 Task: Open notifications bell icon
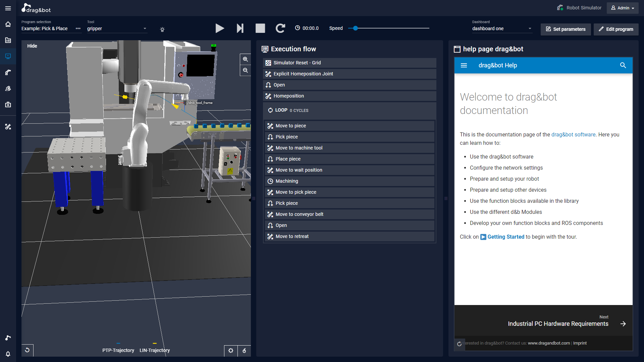8,354
